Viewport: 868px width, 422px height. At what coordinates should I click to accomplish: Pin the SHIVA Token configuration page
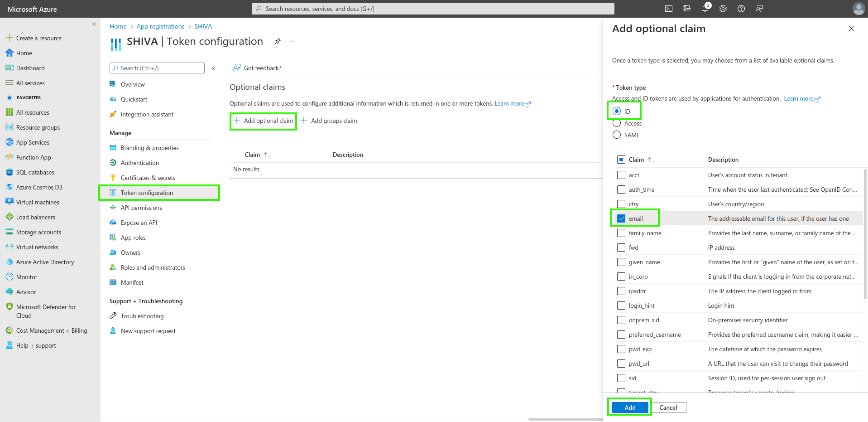pyautogui.click(x=278, y=41)
